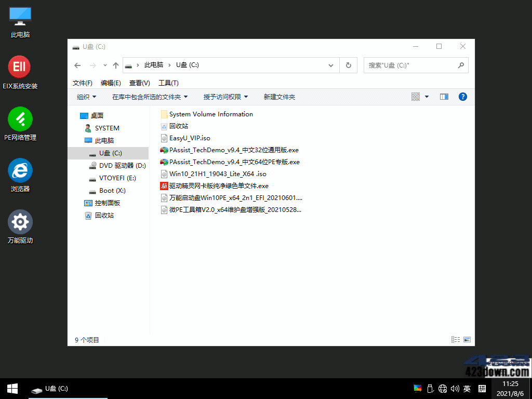Screen dimensions: 532x399
Task: Open 万能驱动 gear icon
Action: point(20,227)
